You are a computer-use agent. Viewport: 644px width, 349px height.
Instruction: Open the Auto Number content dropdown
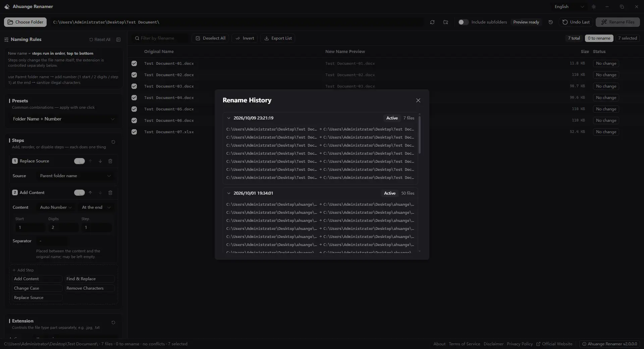[56, 207]
